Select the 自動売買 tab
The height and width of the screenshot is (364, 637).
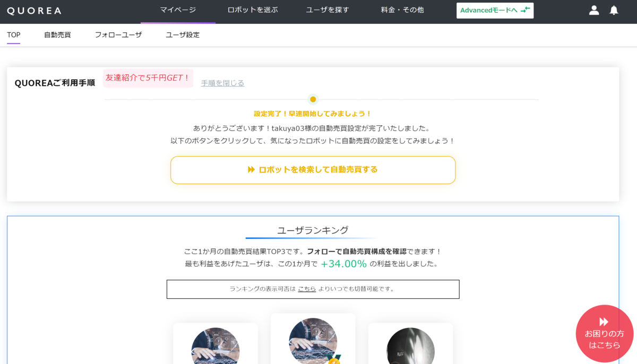tap(57, 35)
